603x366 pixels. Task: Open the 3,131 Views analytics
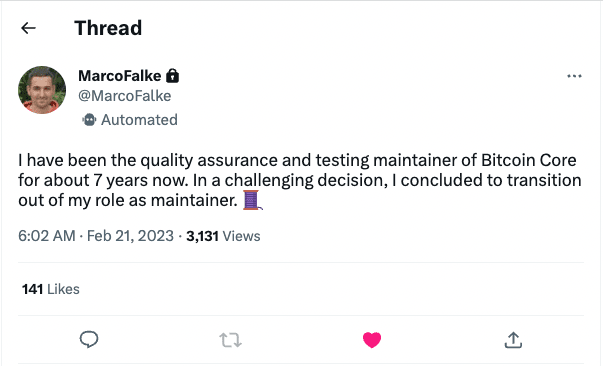pos(223,236)
